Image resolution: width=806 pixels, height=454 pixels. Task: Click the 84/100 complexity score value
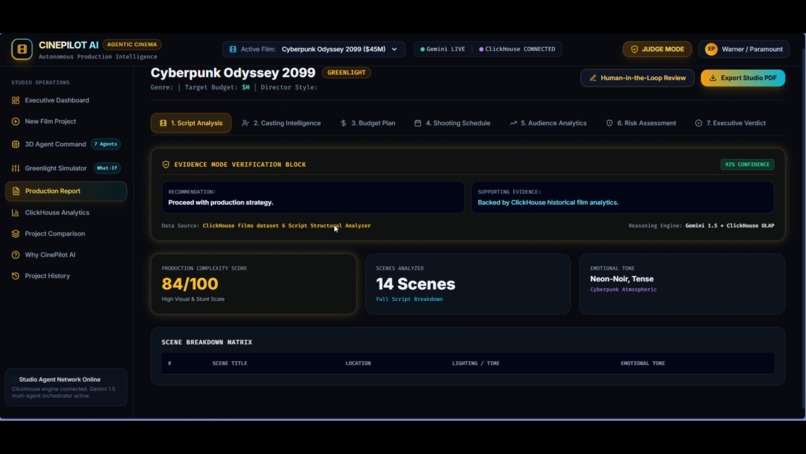point(190,284)
